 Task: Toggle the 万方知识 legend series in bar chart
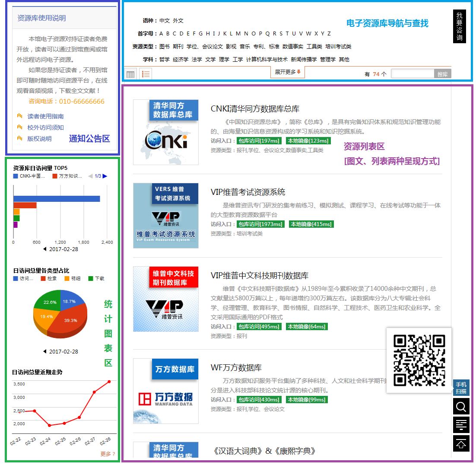67,176
